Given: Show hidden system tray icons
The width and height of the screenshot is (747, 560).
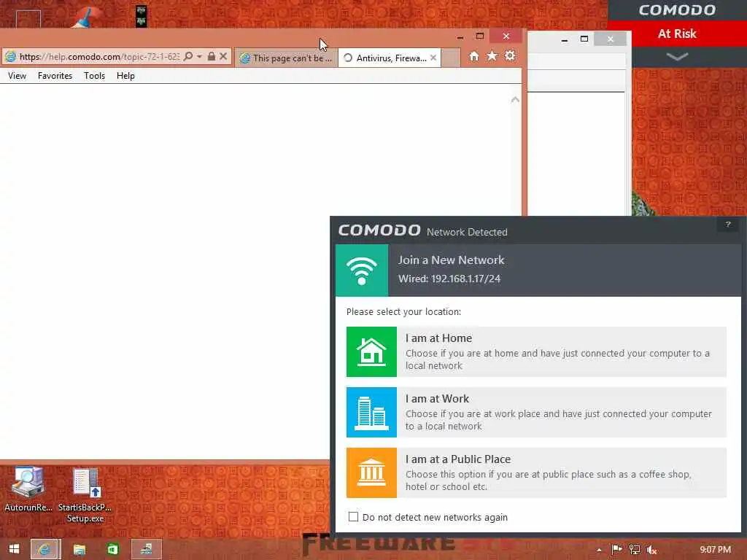Looking at the screenshot, I should point(599,550).
